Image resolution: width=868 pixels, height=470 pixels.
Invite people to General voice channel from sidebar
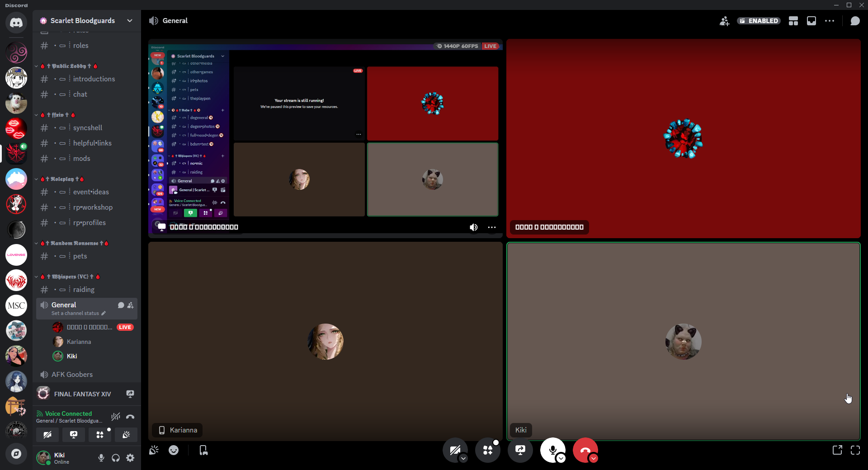(x=130, y=305)
